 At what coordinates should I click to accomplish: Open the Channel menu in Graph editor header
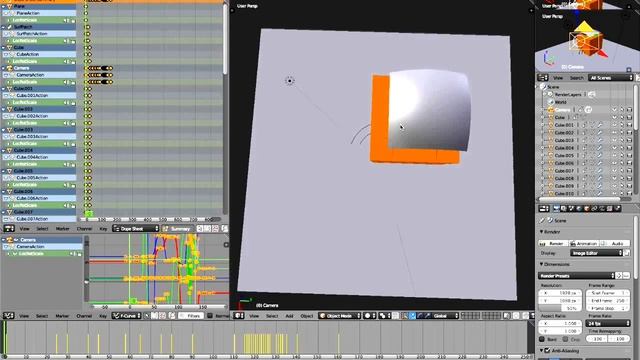[84, 316]
